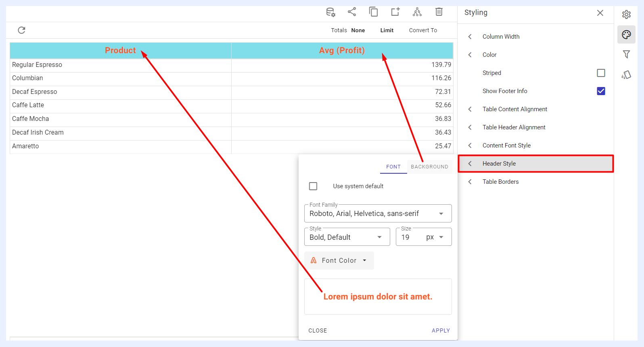Close the Styling panel
Image resolution: width=644 pixels, height=347 pixels.
(x=600, y=13)
